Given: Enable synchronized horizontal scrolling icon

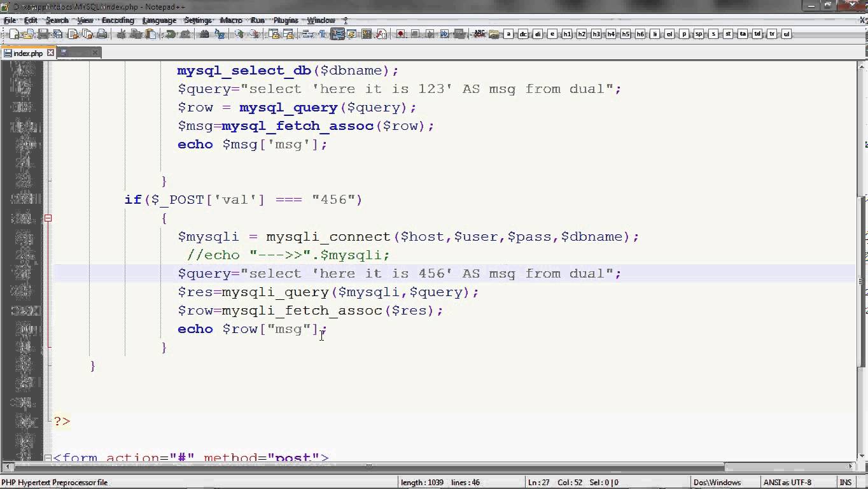Looking at the screenshot, I should (x=288, y=34).
